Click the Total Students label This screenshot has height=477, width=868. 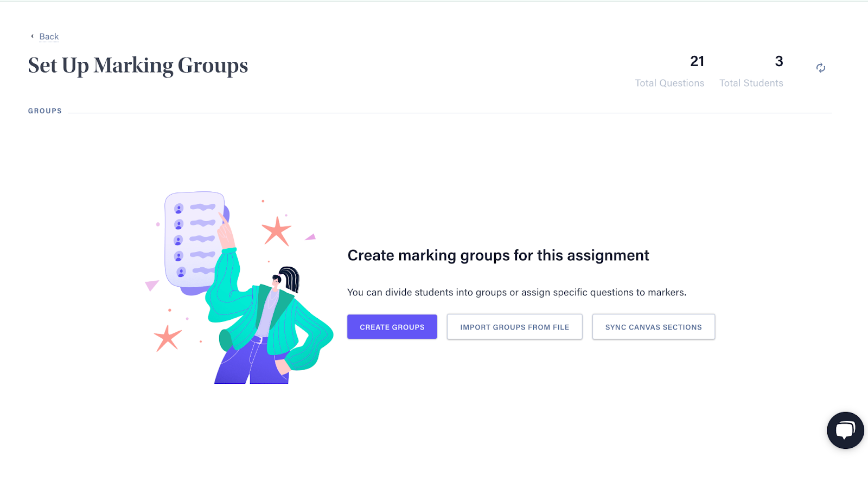pos(751,83)
